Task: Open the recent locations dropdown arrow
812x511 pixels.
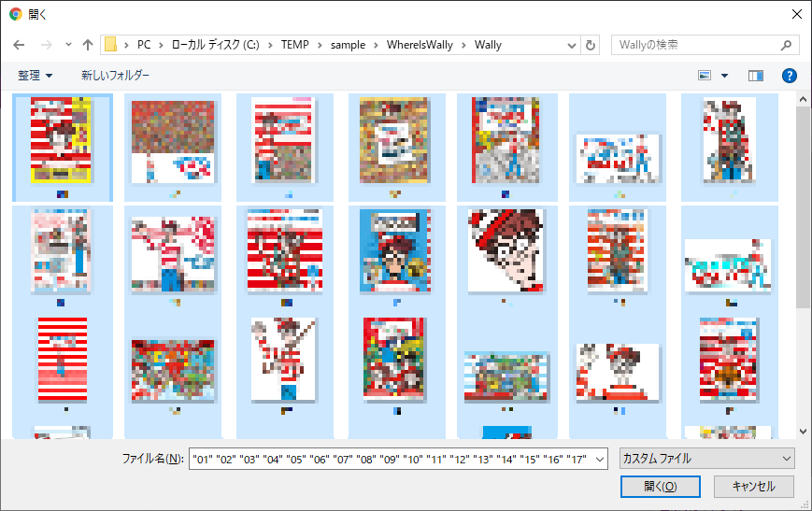Action: pyautogui.click(x=68, y=45)
